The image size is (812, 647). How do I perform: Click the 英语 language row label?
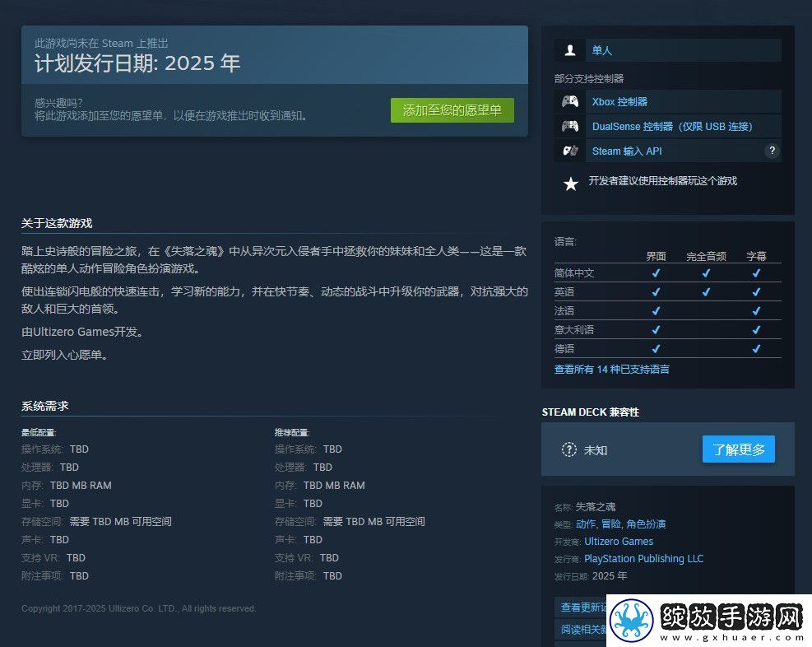click(564, 291)
